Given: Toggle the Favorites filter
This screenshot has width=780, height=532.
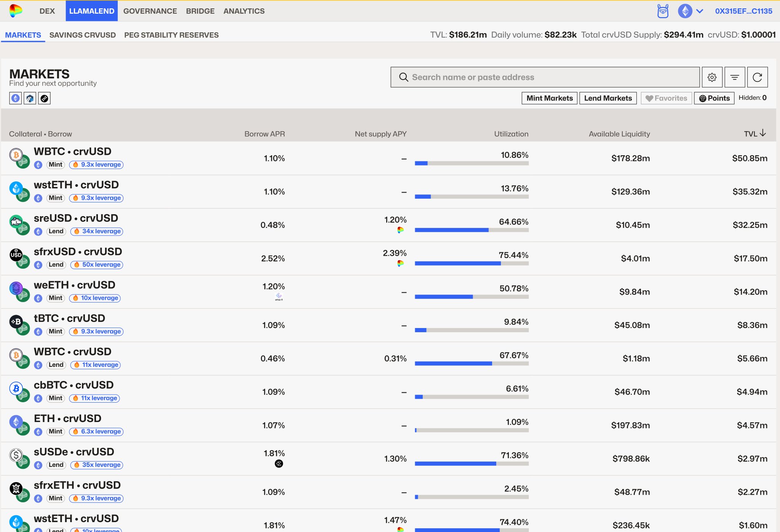Looking at the screenshot, I should coord(666,98).
